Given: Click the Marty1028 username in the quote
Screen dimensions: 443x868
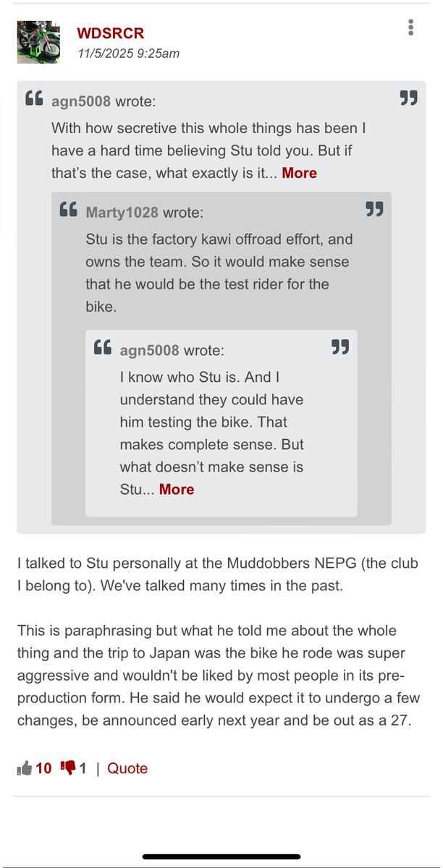Looking at the screenshot, I should point(122,212).
